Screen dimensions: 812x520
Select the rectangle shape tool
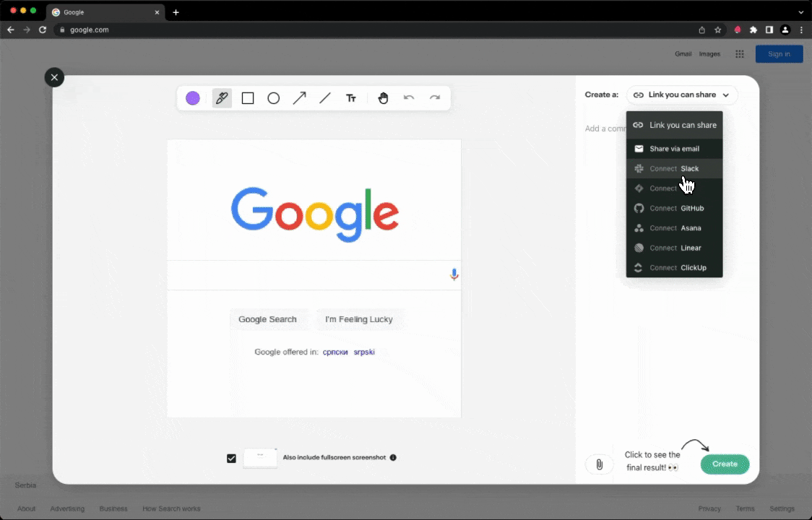248,98
